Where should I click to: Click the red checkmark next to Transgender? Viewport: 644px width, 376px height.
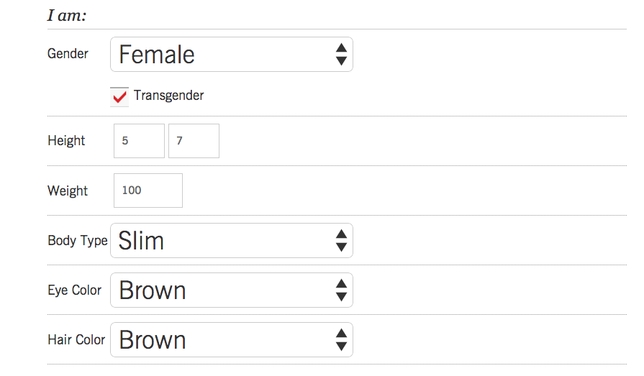pos(120,97)
